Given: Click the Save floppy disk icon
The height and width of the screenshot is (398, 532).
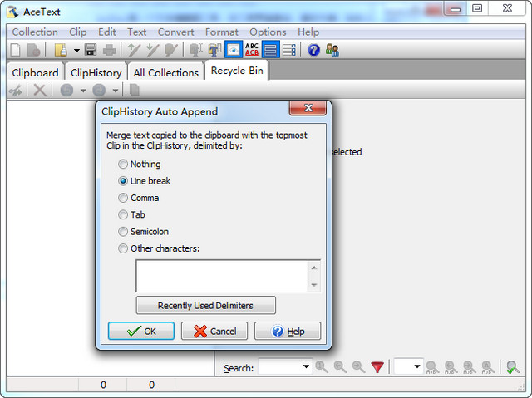Looking at the screenshot, I should (x=91, y=50).
